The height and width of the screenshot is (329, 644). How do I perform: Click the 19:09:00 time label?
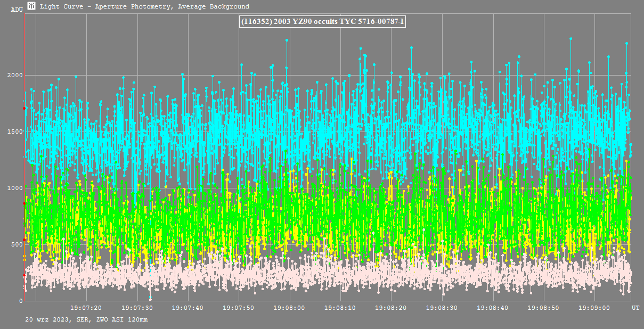594,308
